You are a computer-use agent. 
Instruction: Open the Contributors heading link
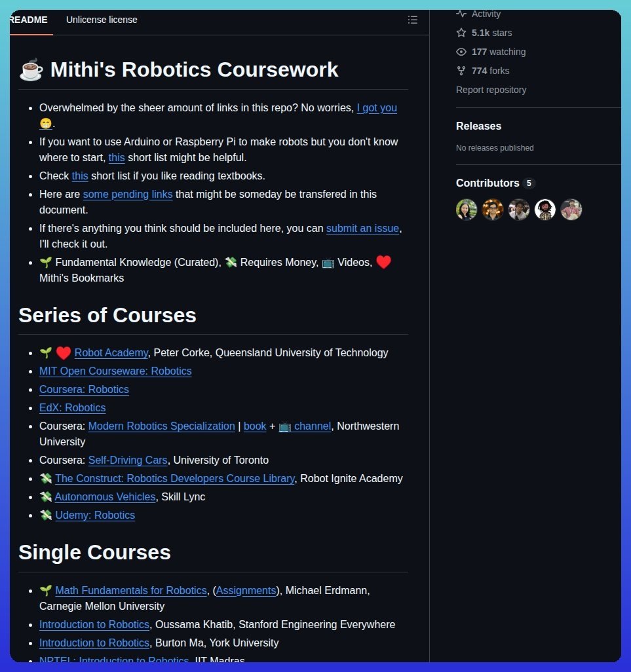[x=488, y=183]
